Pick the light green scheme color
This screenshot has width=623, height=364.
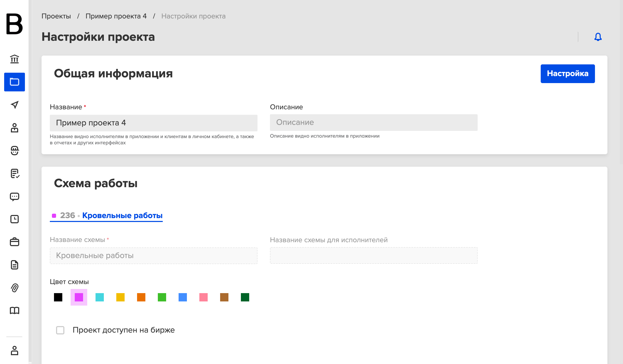tap(162, 297)
